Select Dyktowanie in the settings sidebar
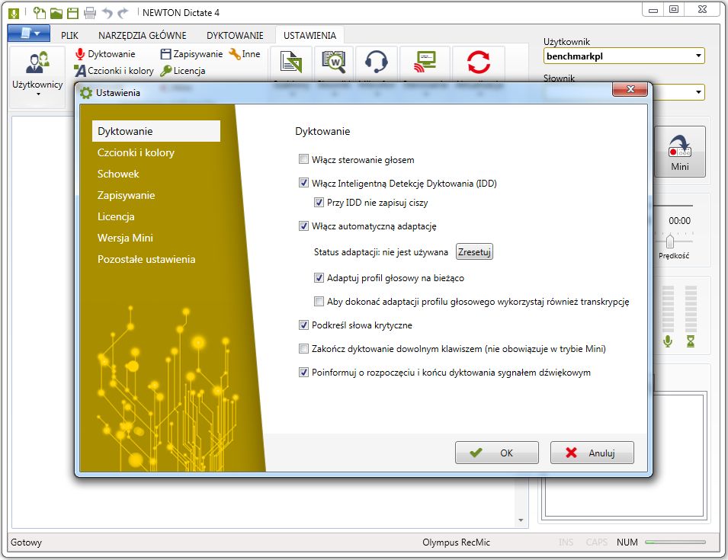 pyautogui.click(x=156, y=131)
